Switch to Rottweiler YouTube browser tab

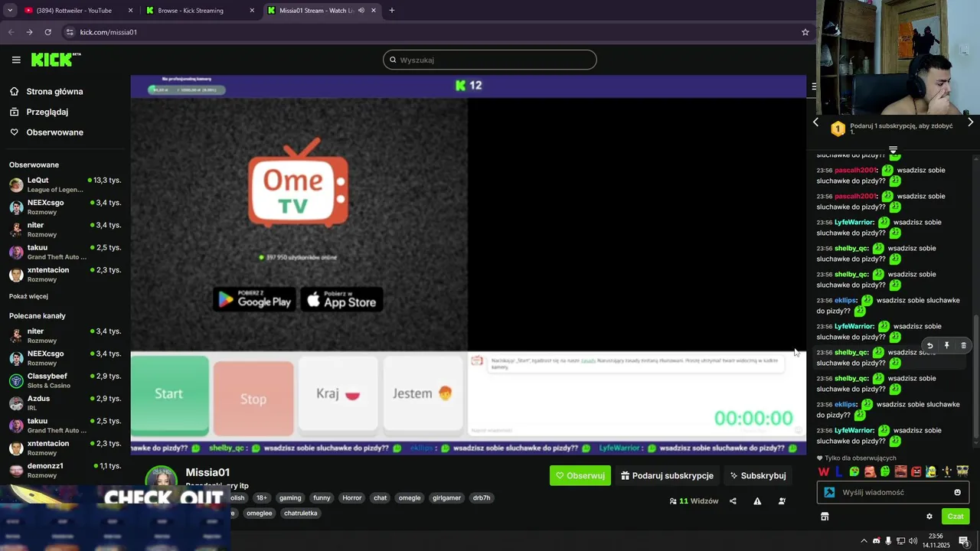coord(79,11)
